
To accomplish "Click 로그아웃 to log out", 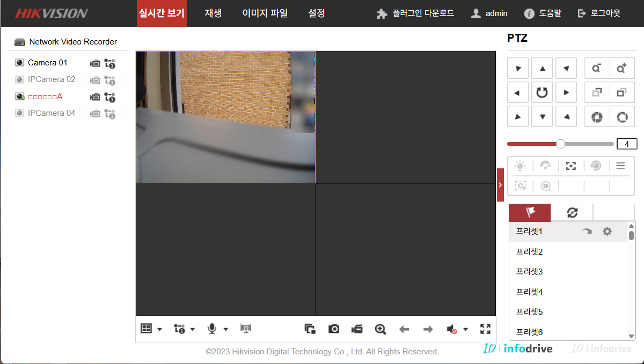I will coord(599,13).
